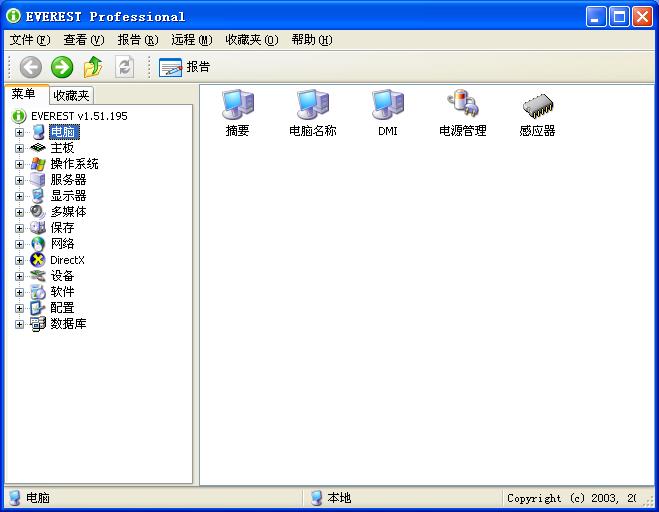Select the 数据库 tree label
The width and height of the screenshot is (659, 512).
69,324
